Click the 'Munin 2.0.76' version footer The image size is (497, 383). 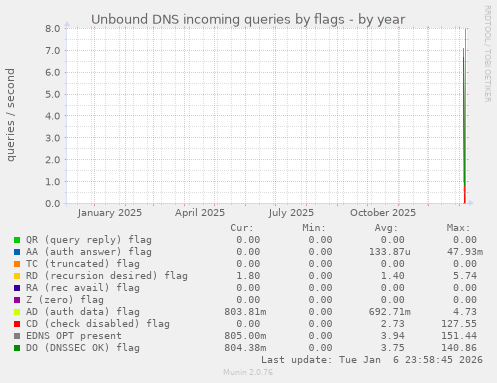(x=248, y=372)
